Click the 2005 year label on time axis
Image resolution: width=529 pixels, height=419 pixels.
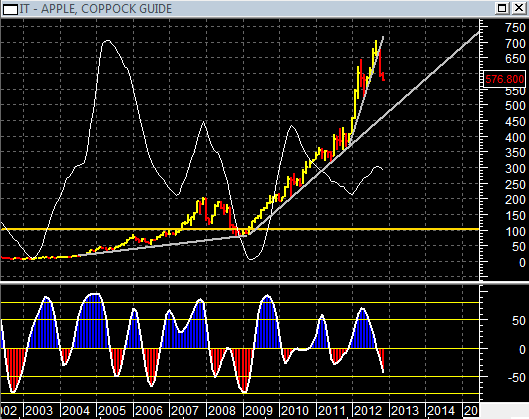[112, 411]
